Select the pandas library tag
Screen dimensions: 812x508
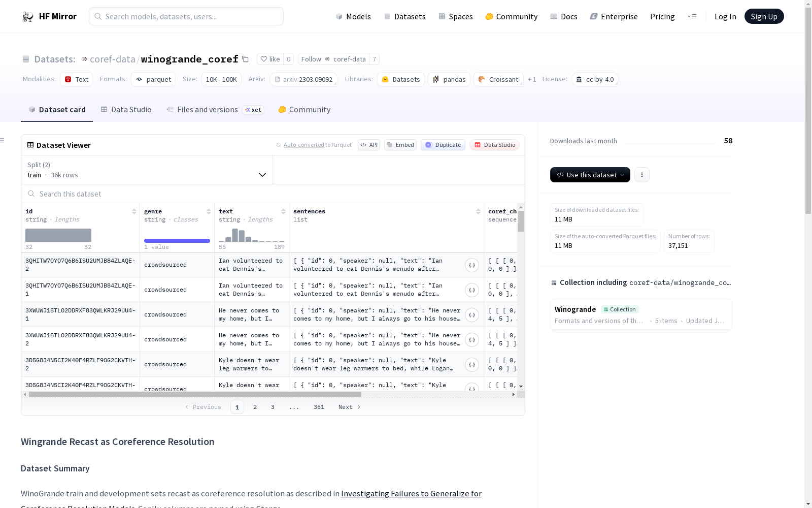tap(449, 79)
